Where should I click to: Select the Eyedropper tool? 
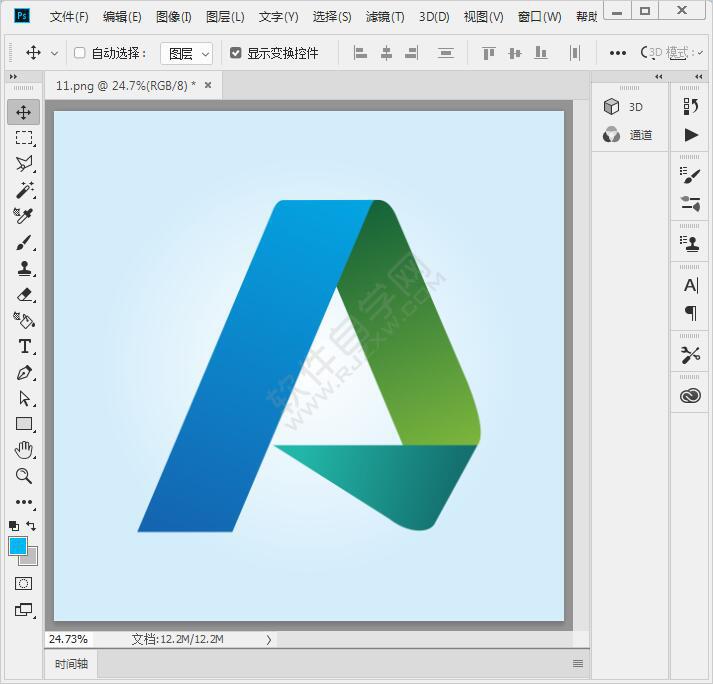[x=23, y=216]
